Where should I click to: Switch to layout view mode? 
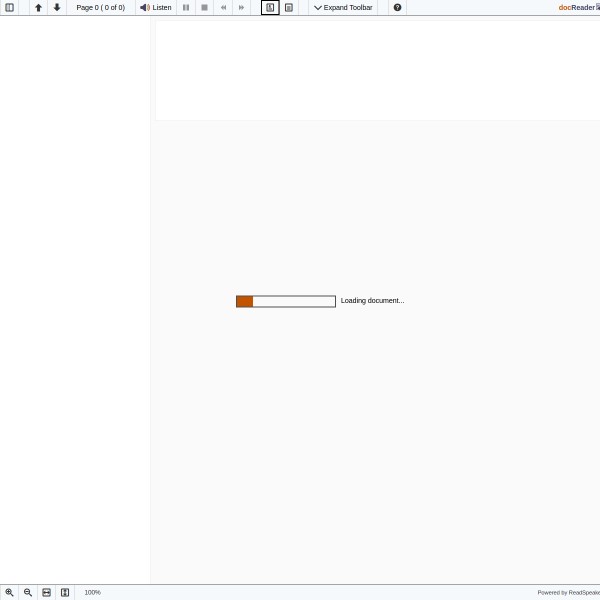pyautogui.click(x=270, y=7)
